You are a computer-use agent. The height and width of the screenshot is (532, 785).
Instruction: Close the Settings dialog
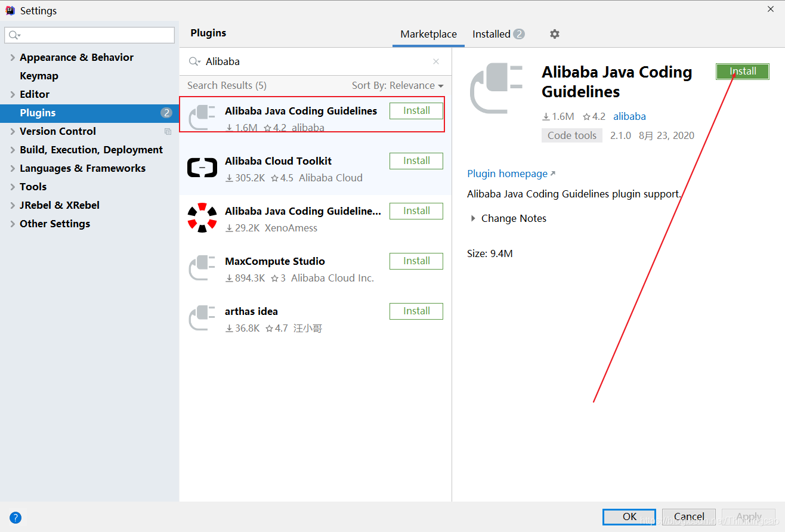771,9
